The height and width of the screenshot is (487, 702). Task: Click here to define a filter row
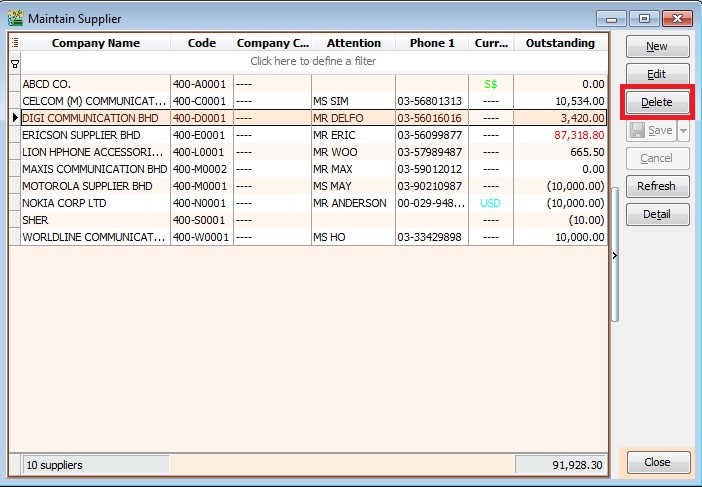[314, 62]
